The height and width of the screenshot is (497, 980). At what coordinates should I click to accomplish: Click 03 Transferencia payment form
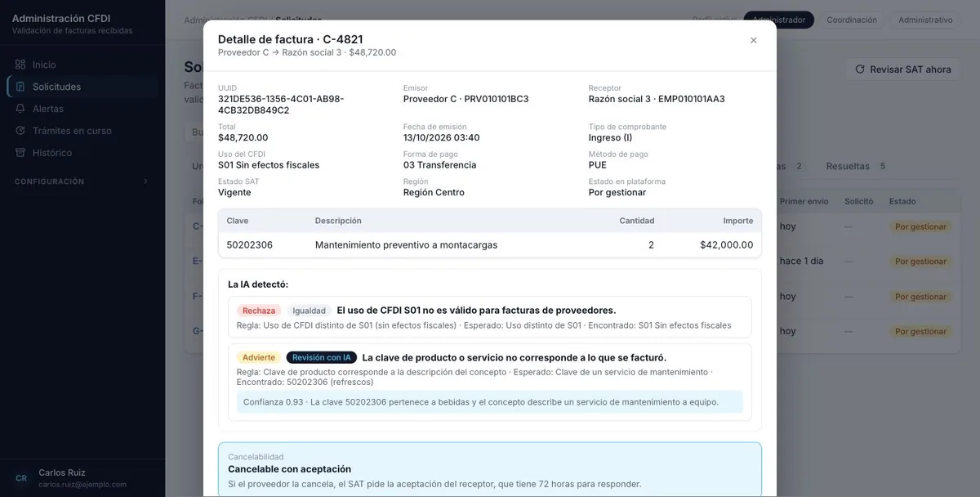(x=439, y=165)
